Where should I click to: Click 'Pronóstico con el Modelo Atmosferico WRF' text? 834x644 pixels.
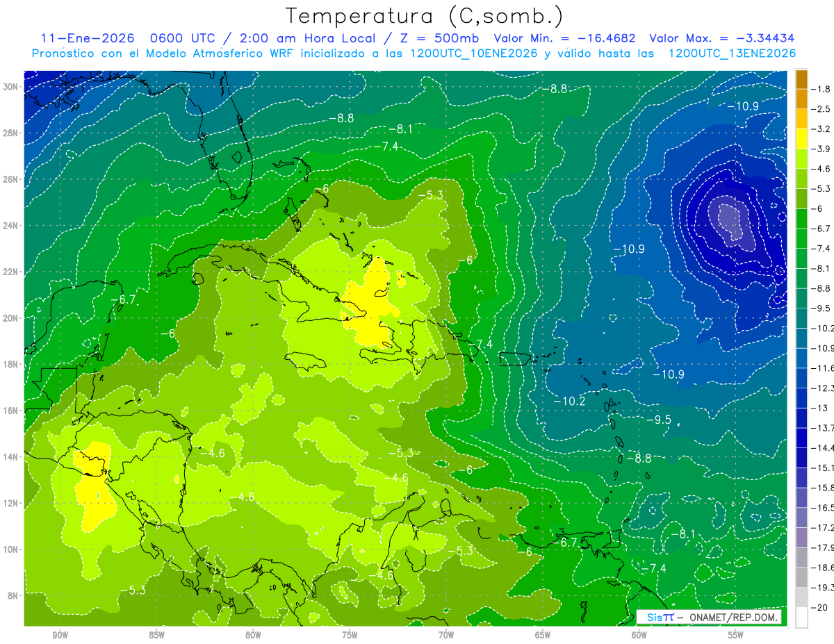[163, 53]
